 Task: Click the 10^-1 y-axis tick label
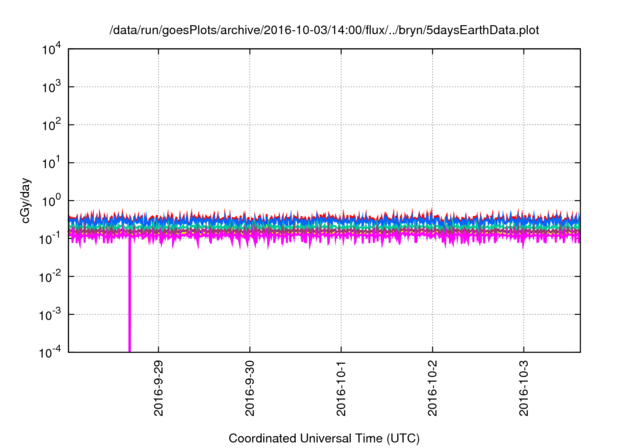50,239
